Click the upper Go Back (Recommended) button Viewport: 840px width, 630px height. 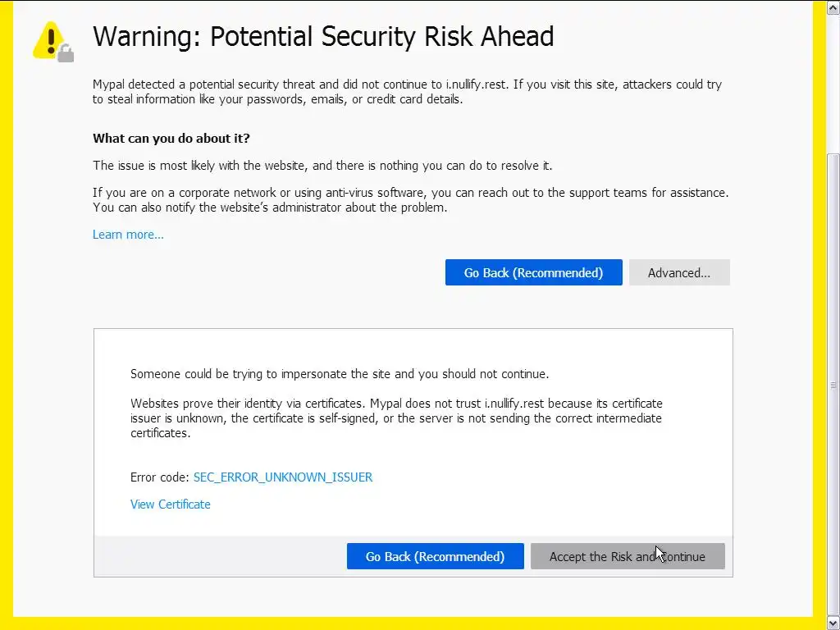click(533, 272)
